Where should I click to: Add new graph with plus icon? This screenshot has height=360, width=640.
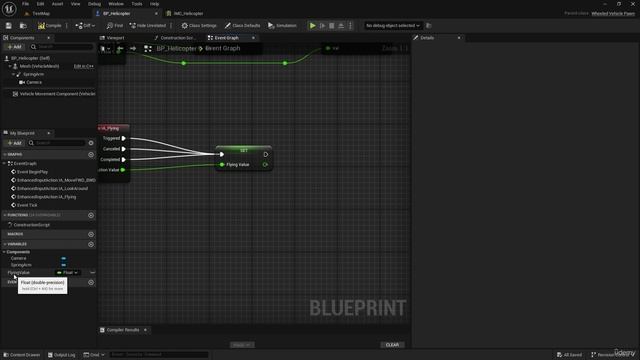(x=91, y=155)
